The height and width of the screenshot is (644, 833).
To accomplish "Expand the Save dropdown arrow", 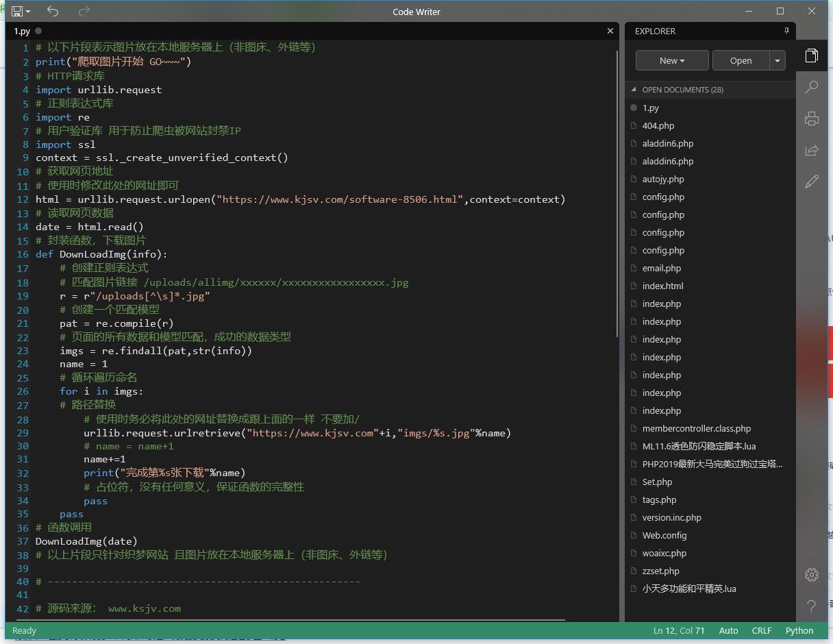I will (28, 12).
